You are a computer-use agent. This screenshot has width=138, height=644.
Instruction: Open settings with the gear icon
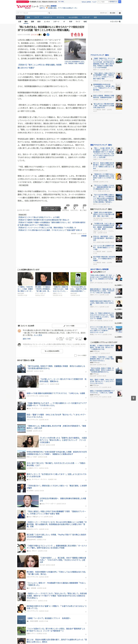click(x=120, y=13)
